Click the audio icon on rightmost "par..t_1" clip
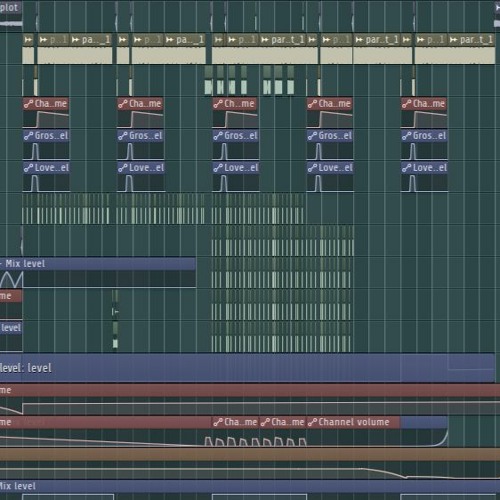The height and width of the screenshot is (500, 500). (x=453, y=40)
